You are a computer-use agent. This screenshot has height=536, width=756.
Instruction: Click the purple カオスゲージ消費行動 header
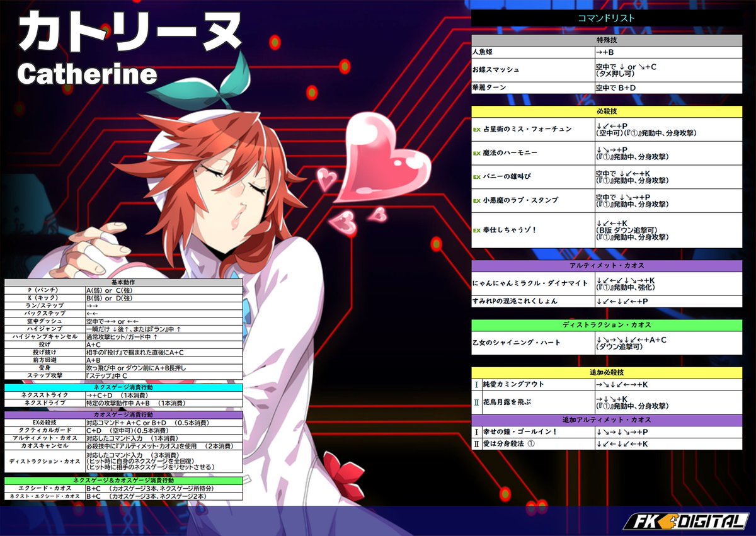(x=123, y=415)
